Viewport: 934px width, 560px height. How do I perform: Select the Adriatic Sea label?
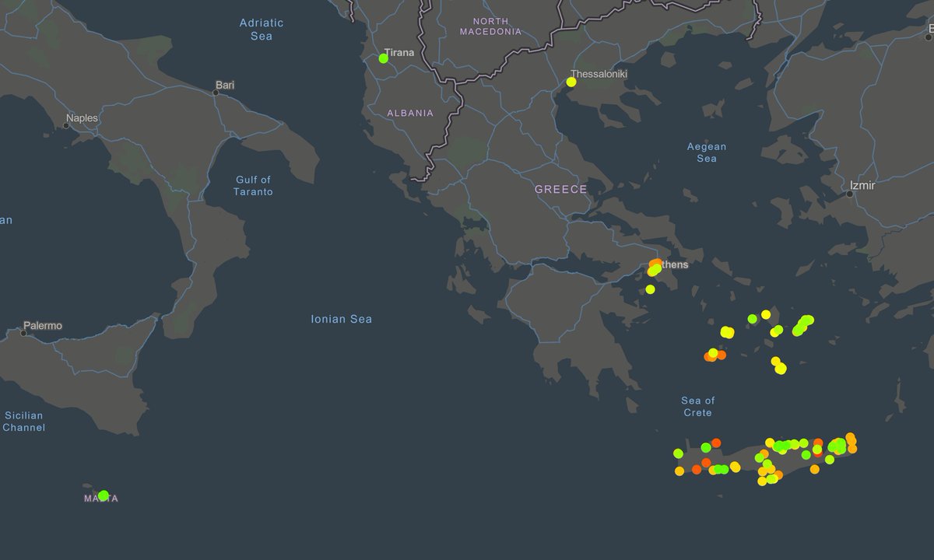262,30
